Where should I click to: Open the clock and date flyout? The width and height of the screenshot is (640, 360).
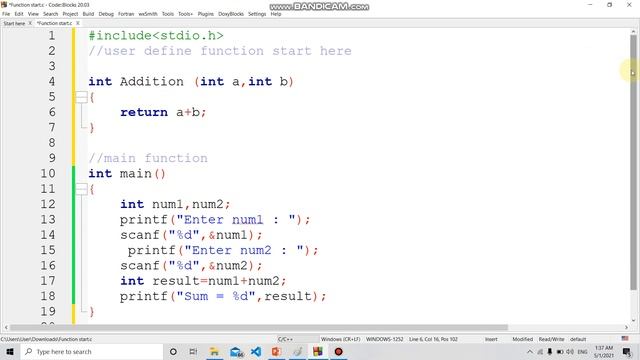tap(604, 351)
